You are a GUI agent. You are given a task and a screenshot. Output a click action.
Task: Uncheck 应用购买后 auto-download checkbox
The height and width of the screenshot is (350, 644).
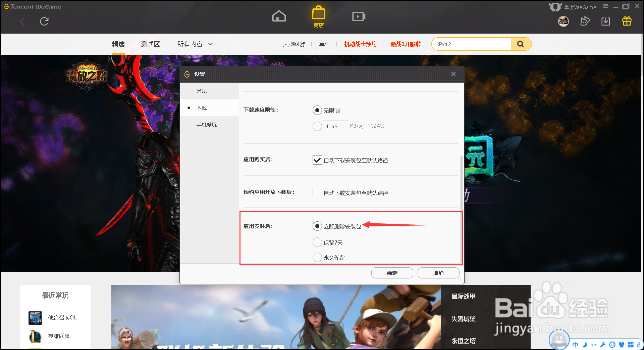click(x=317, y=160)
